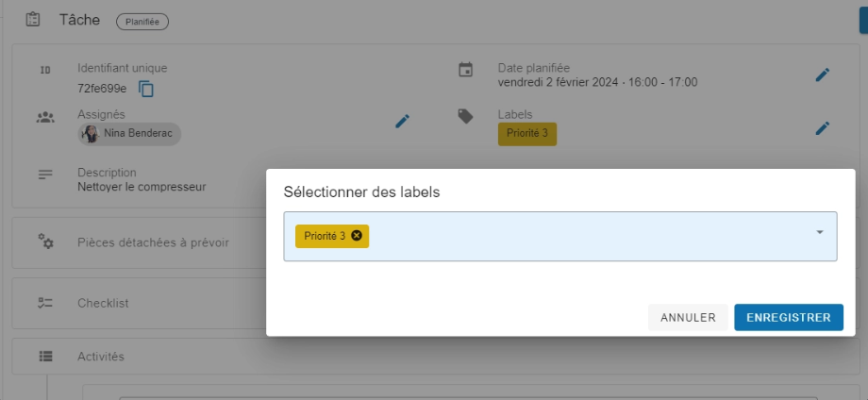Viewport: 868px width, 400px height.
Task: Expand the Pièces détachées à prévoir section
Action: (153, 242)
